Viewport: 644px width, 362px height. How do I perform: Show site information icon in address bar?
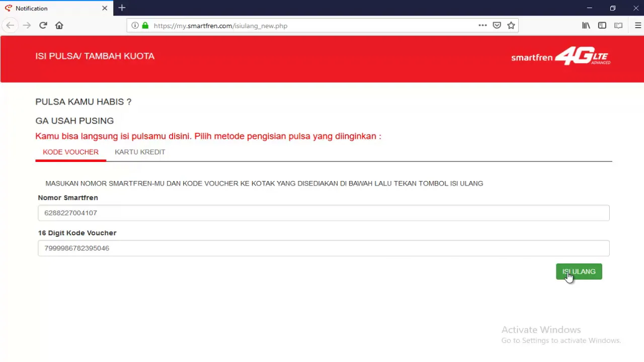135,25
